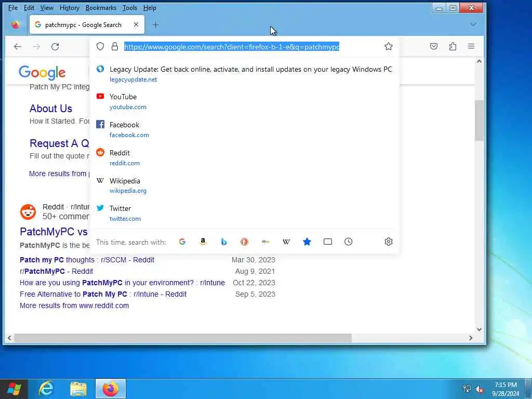Click the network tray icon
This screenshot has height=399, width=532.
click(467, 389)
